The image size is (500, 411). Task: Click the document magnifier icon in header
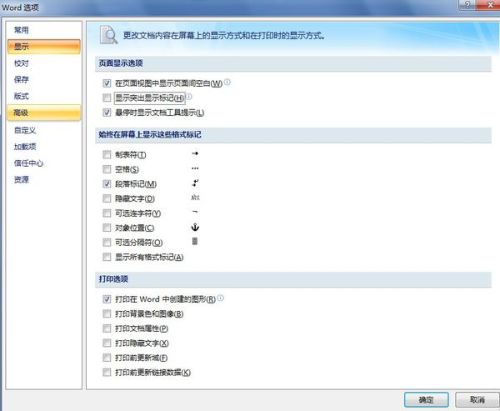(109, 35)
